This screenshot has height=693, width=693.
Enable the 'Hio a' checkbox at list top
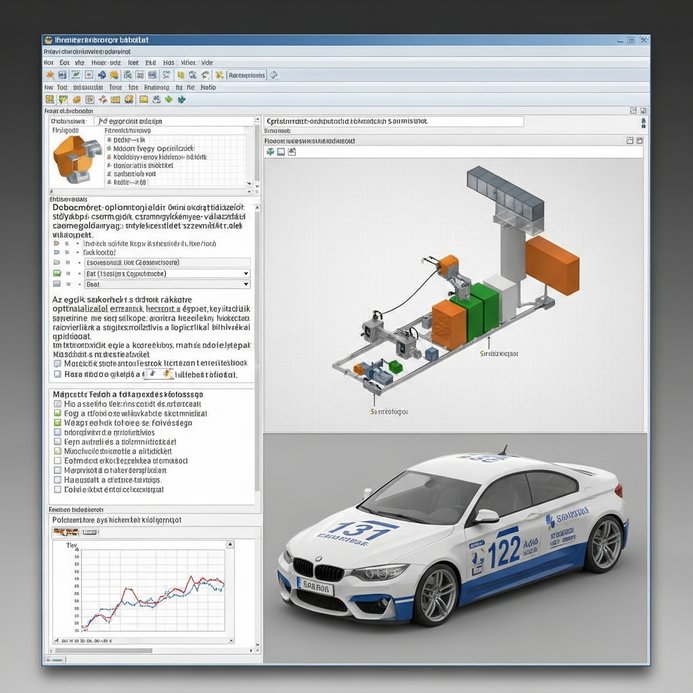click(x=56, y=403)
